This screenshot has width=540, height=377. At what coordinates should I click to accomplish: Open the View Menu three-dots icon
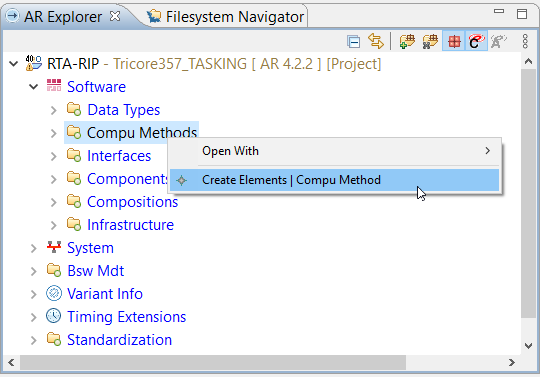(525, 41)
